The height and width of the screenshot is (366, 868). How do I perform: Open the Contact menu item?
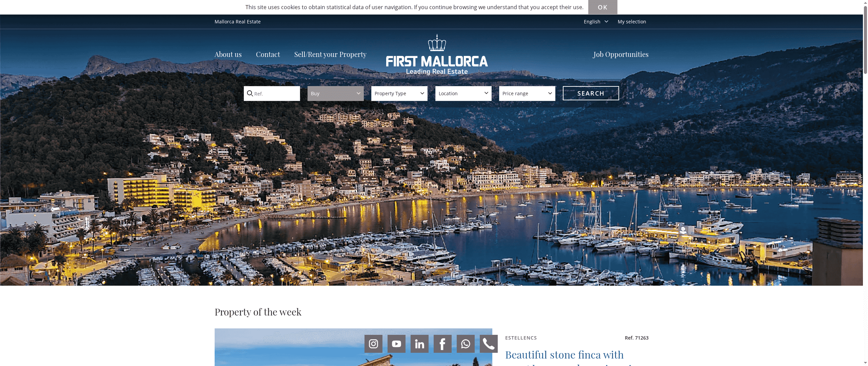(x=268, y=54)
